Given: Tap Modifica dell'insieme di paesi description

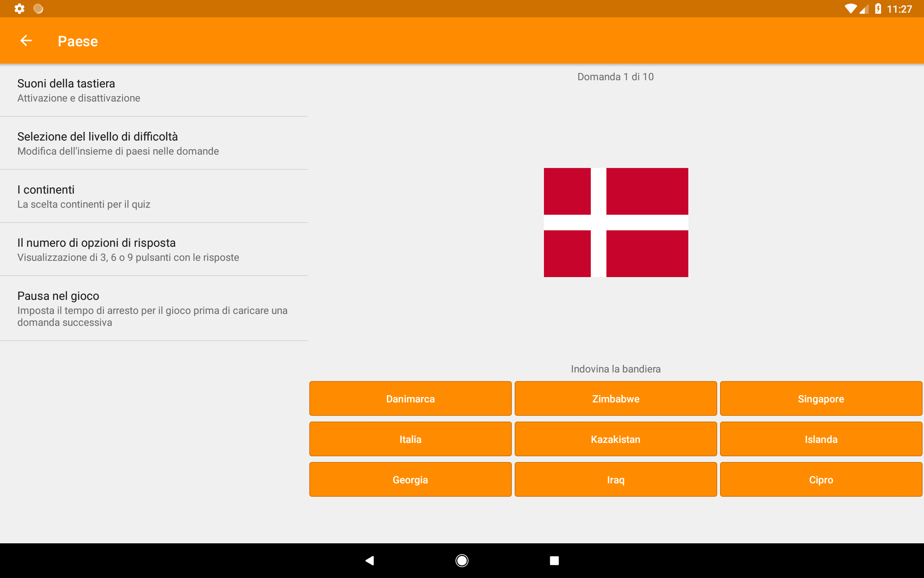Looking at the screenshot, I should [118, 151].
